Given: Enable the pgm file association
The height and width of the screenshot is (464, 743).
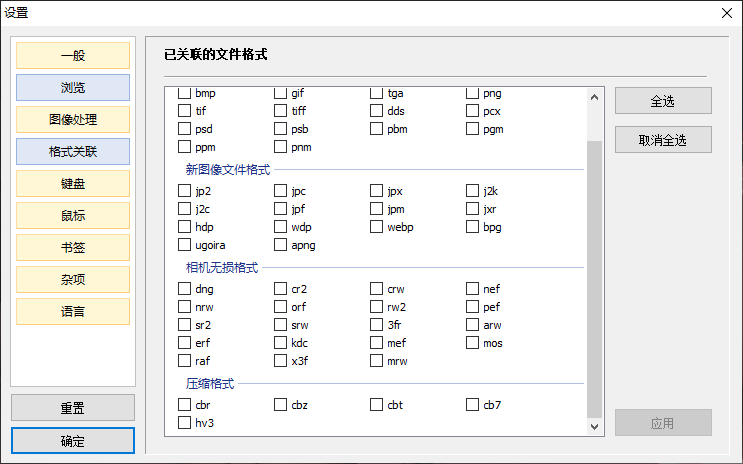Looking at the screenshot, I should [x=472, y=129].
